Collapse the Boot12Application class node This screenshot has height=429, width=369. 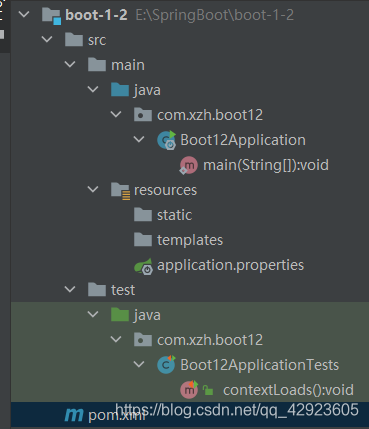pyautogui.click(x=139, y=139)
